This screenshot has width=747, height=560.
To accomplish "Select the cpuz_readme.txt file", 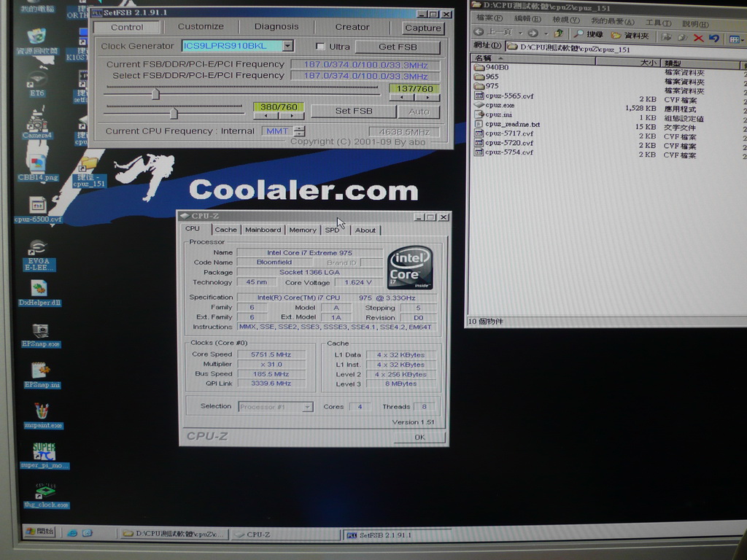I will click(508, 124).
